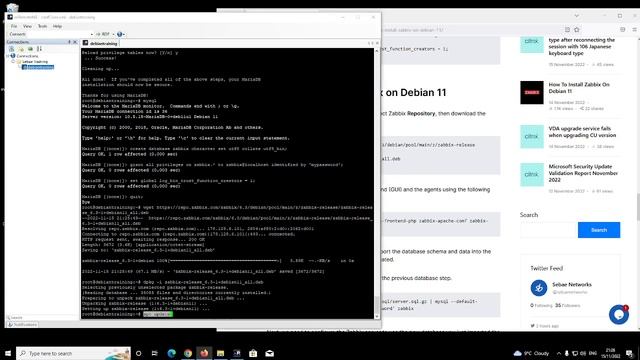Click the terminal command prompt line
This screenshot has width=640, height=360.
127,314
